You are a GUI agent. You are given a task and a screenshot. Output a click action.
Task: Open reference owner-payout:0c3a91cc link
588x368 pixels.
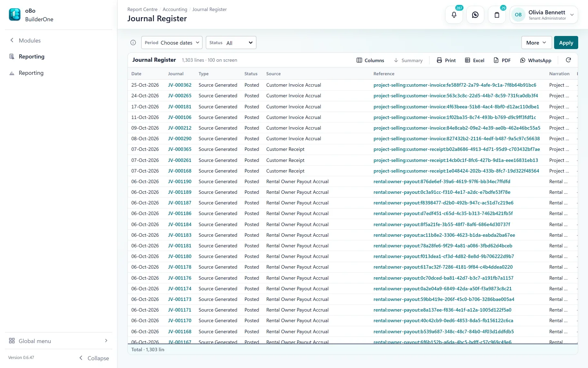(442, 192)
